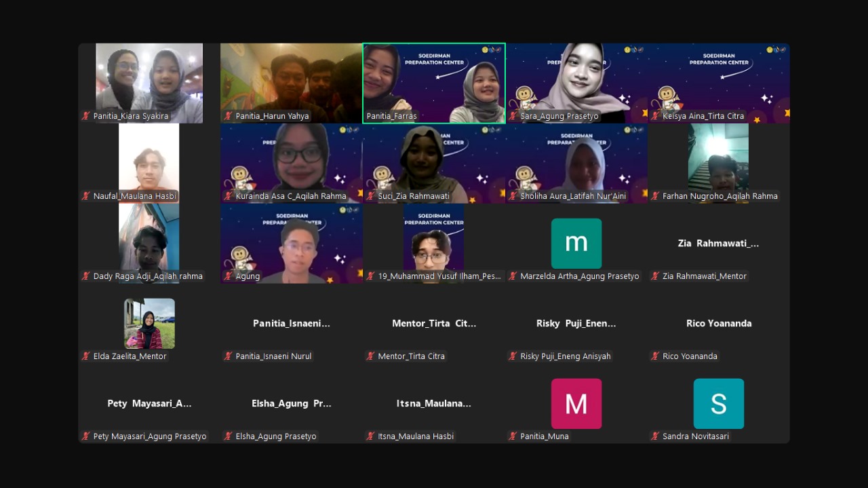Select the Pety Mayasari_Agung Prasetyo participant tile
The height and width of the screenshot is (488, 868).
[149, 404]
